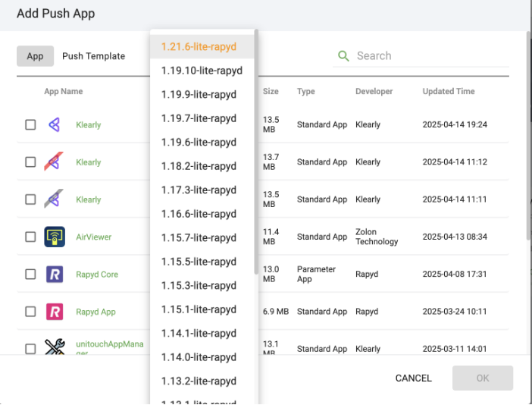Viewport: 532px width, 405px height.
Task: Click the Updated Time column header
Action: pos(449,91)
